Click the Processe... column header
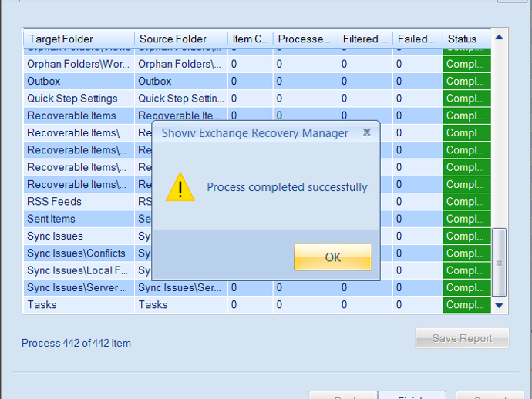The image size is (532, 399). pos(305,39)
